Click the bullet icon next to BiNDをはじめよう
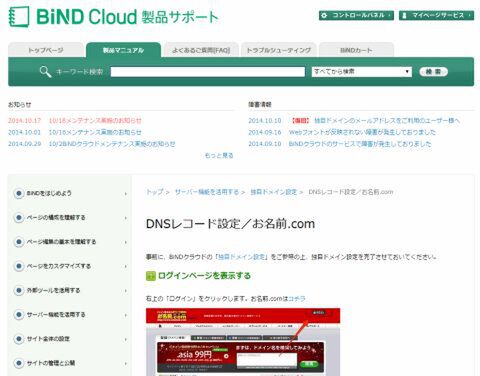The image size is (480, 376). pyautogui.click(x=19, y=193)
